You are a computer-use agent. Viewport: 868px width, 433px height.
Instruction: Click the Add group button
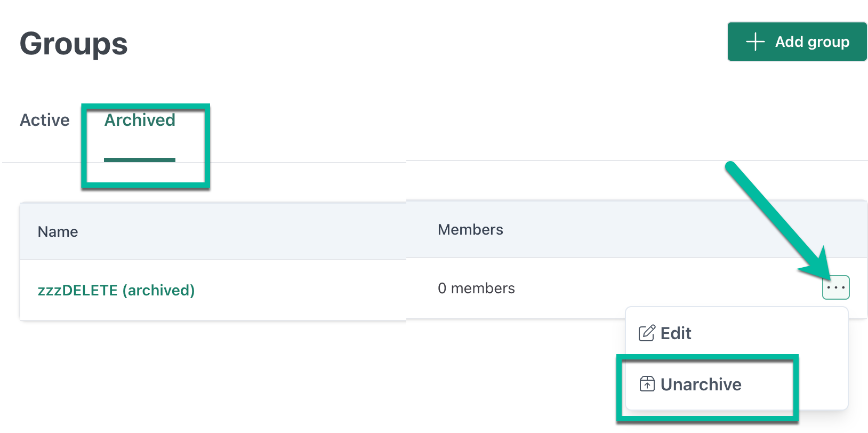[797, 42]
